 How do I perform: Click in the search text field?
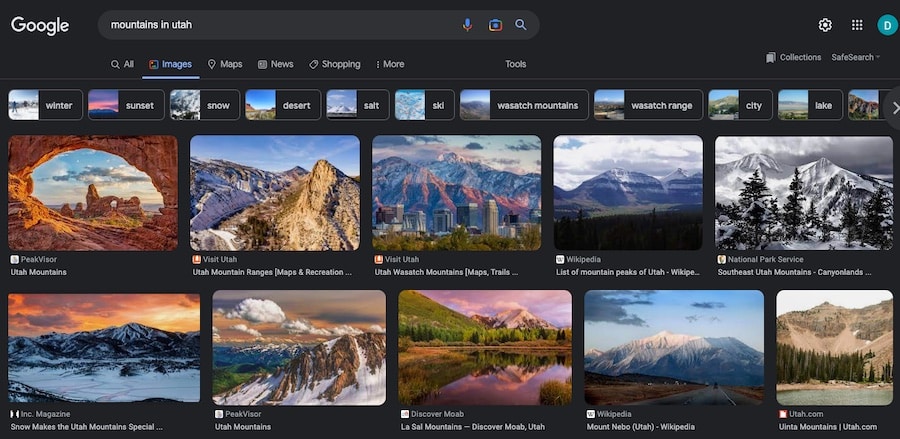tap(280, 25)
